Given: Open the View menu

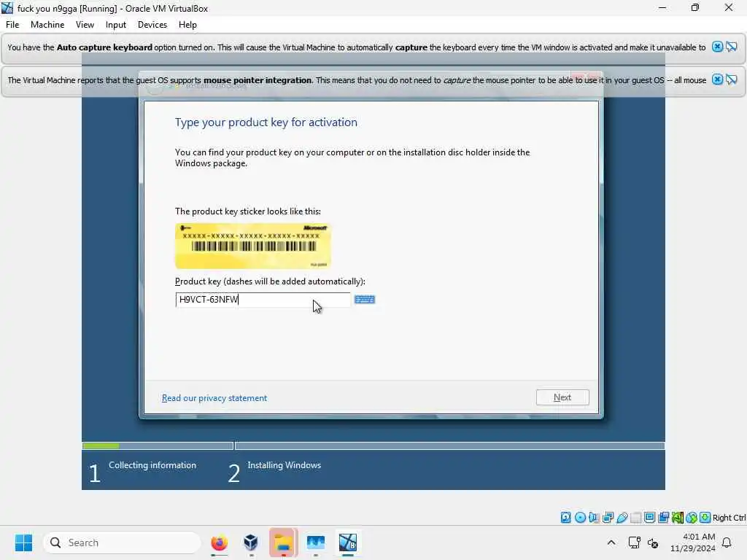Looking at the screenshot, I should pos(85,25).
